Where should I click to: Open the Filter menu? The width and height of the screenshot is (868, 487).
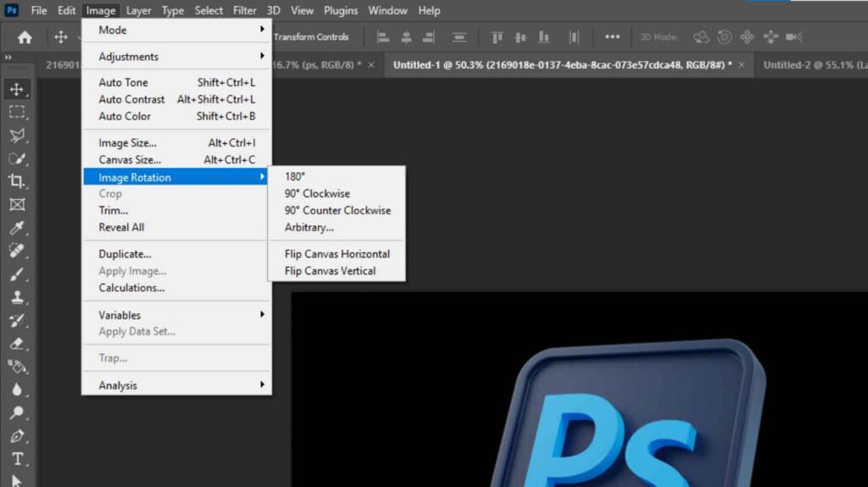click(x=245, y=10)
